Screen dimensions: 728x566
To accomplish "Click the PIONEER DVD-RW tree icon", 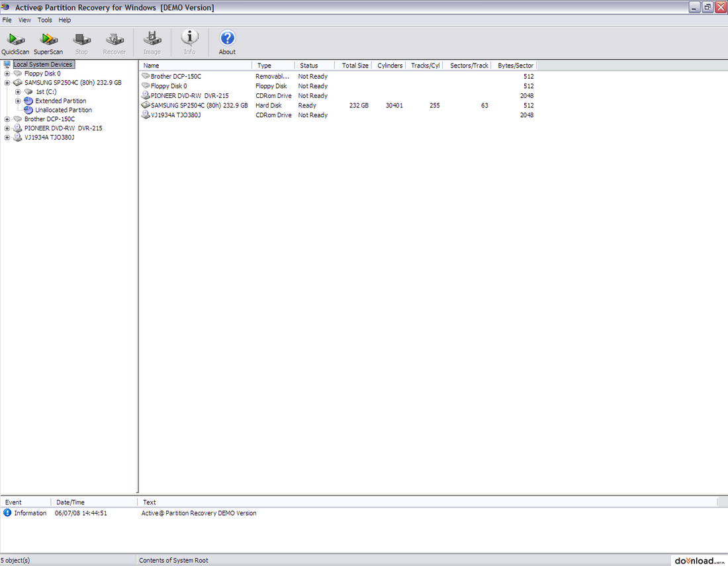I will [18, 128].
